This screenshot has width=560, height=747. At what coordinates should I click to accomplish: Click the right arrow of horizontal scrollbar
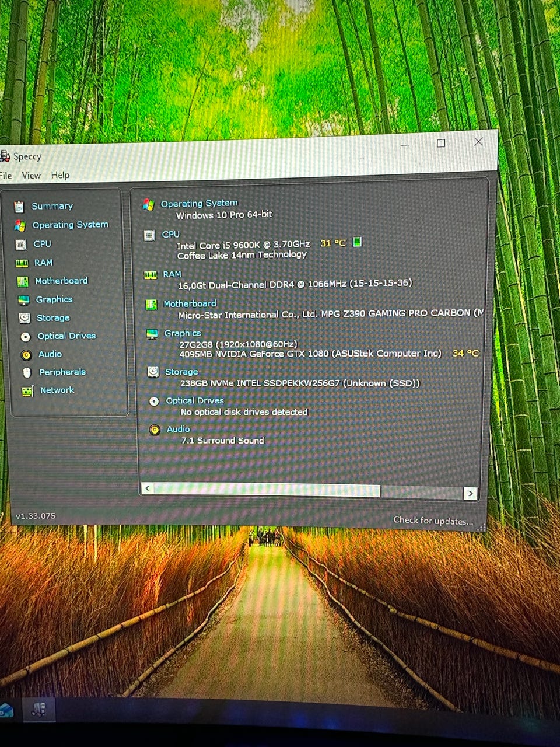[x=470, y=494]
